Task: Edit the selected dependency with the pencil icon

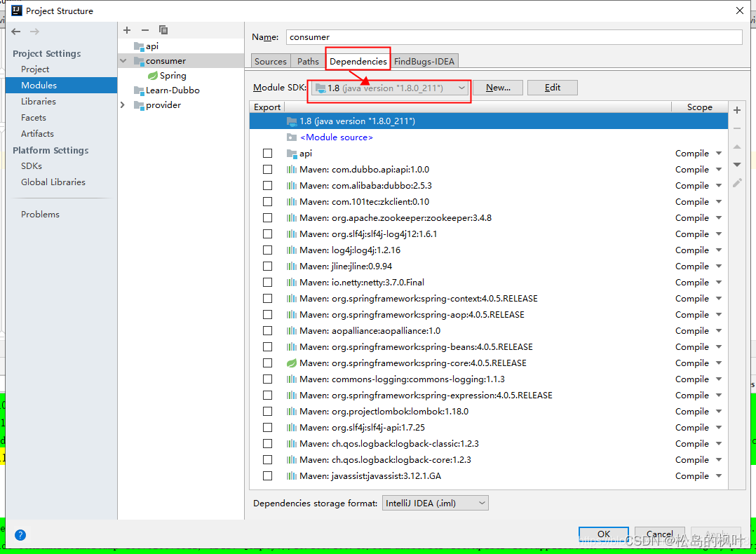Action: pyautogui.click(x=736, y=182)
